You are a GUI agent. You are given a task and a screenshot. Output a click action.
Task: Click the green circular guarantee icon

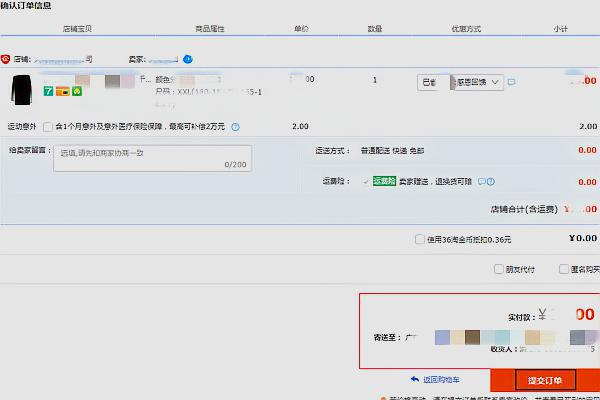(x=77, y=91)
